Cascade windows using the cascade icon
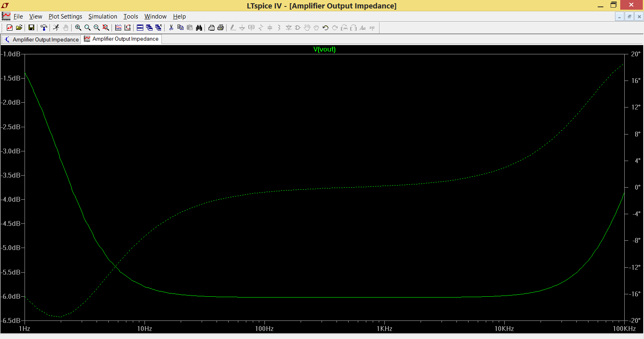Screen dimensions: 644x339 pos(149,28)
